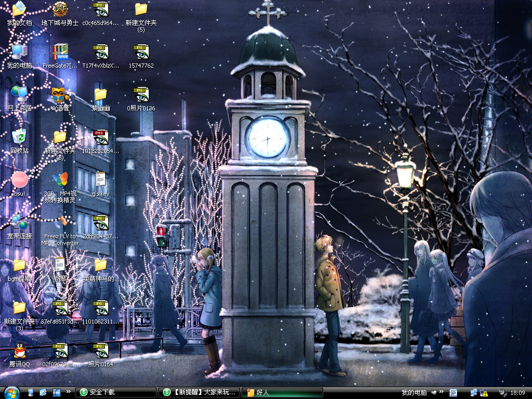This screenshot has width=532, height=399.
Task: Click the Start orb button
Action: (11, 392)
